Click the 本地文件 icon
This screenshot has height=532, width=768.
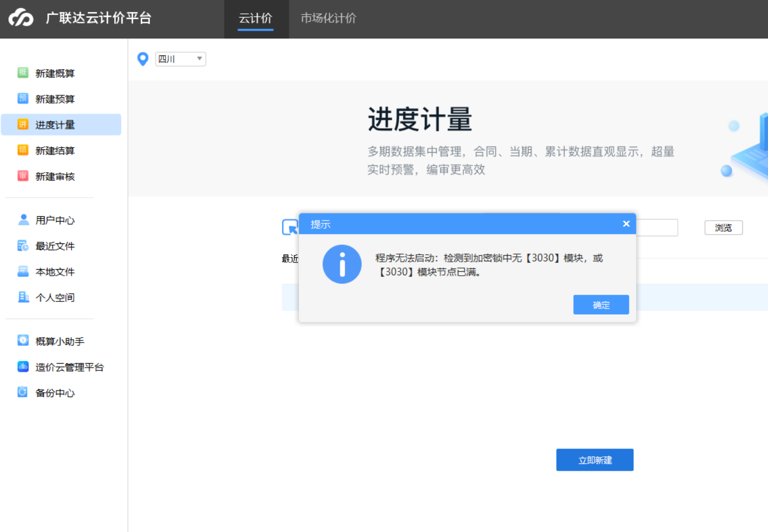point(23,271)
